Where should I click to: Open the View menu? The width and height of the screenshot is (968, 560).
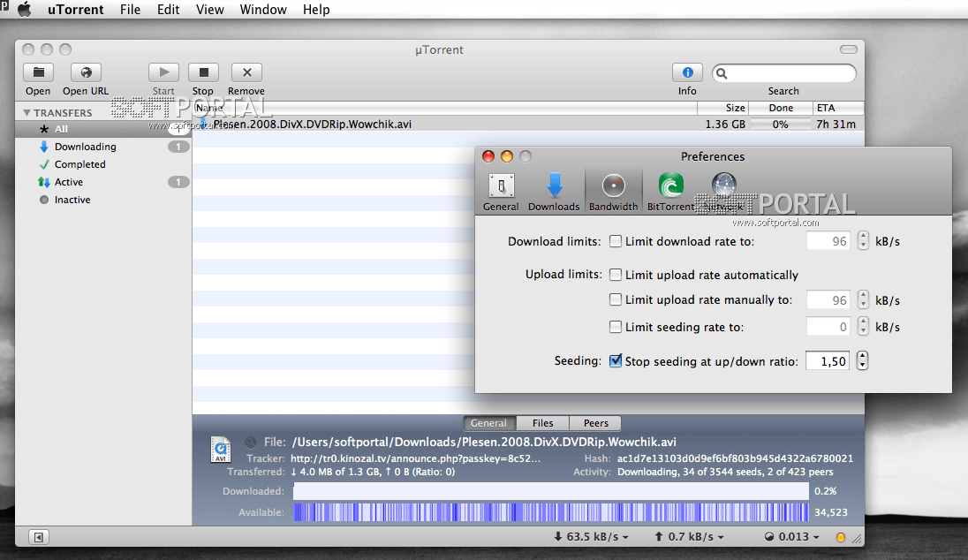pyautogui.click(x=210, y=10)
